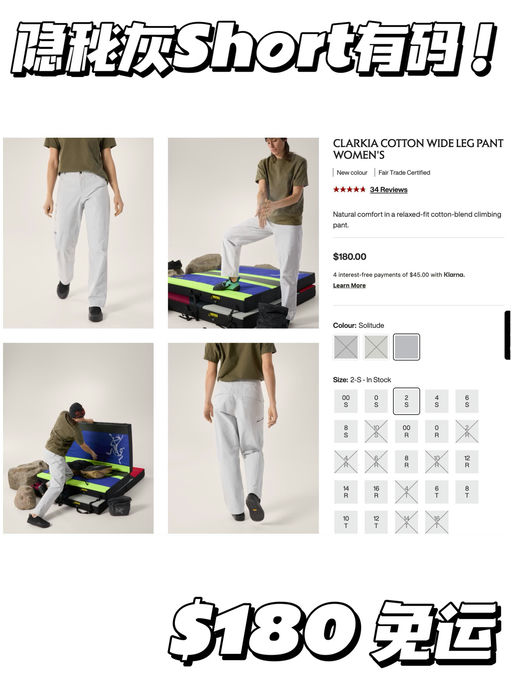512x682 pixels.
Task: Select size 10 T
Action: 346,522
